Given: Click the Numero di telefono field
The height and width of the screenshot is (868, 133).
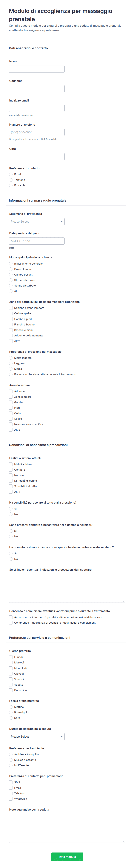Looking at the screenshot, I should click(37, 132).
